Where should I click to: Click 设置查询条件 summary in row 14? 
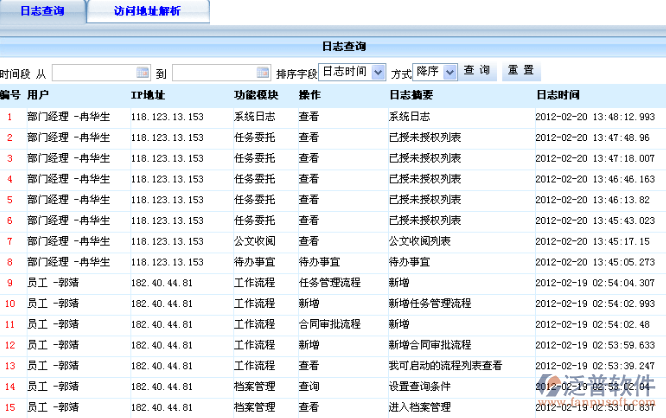419,387
